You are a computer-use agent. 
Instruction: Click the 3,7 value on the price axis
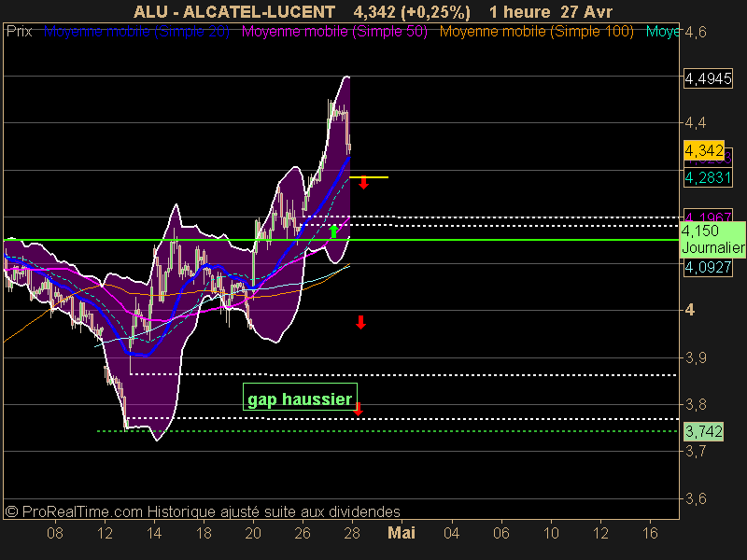point(696,451)
